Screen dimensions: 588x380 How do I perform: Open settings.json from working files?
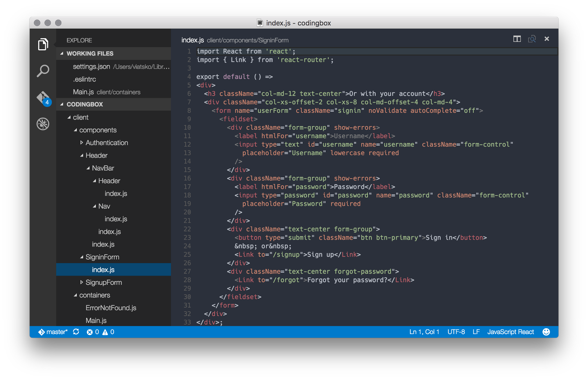(x=92, y=67)
